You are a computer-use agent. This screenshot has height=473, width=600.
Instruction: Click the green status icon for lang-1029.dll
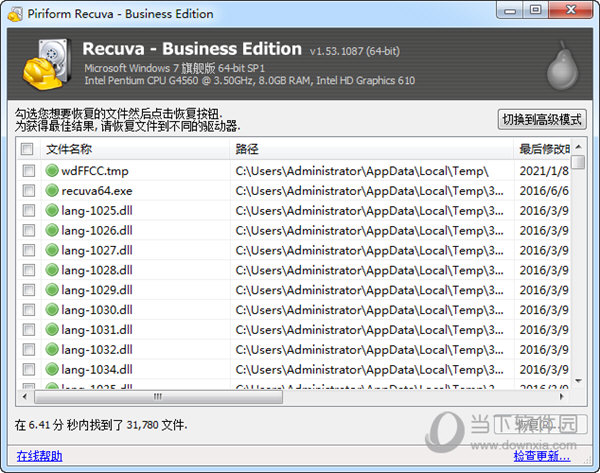click(x=52, y=290)
